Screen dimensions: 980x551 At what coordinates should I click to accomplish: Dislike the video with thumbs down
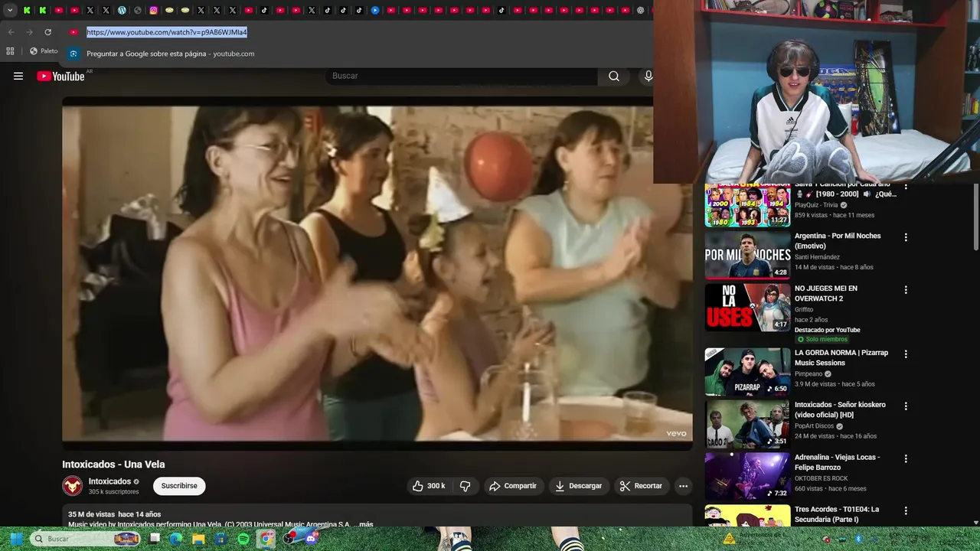465,486
